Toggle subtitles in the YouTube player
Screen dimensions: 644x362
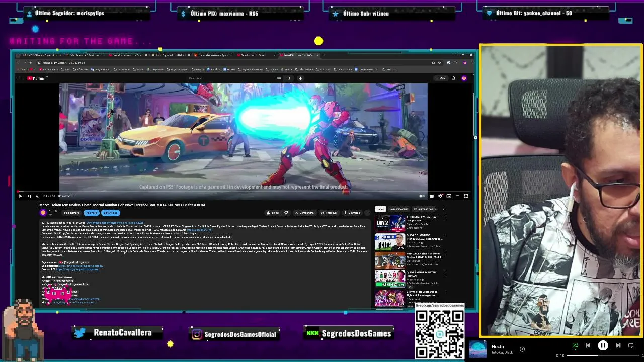coord(431,196)
